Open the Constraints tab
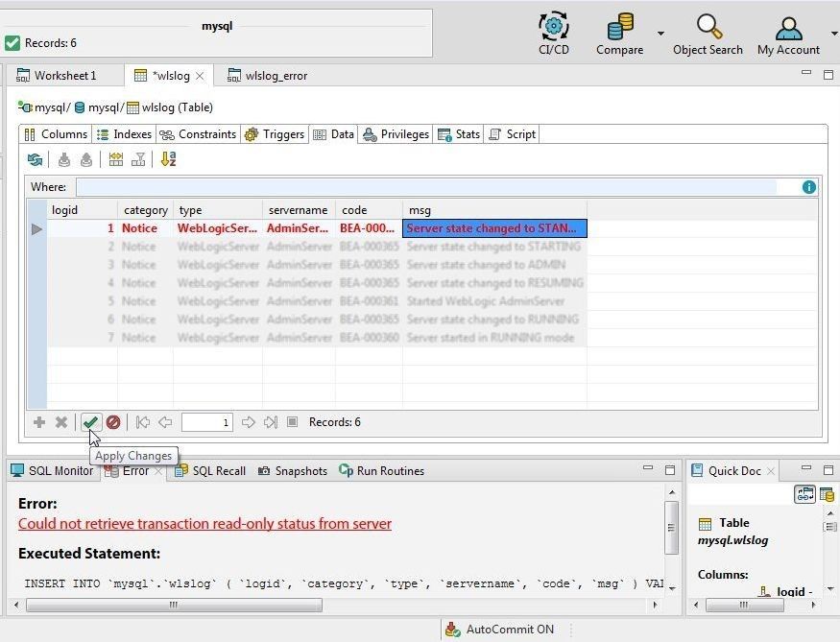Viewport: 840px width, 642px height. click(x=198, y=134)
